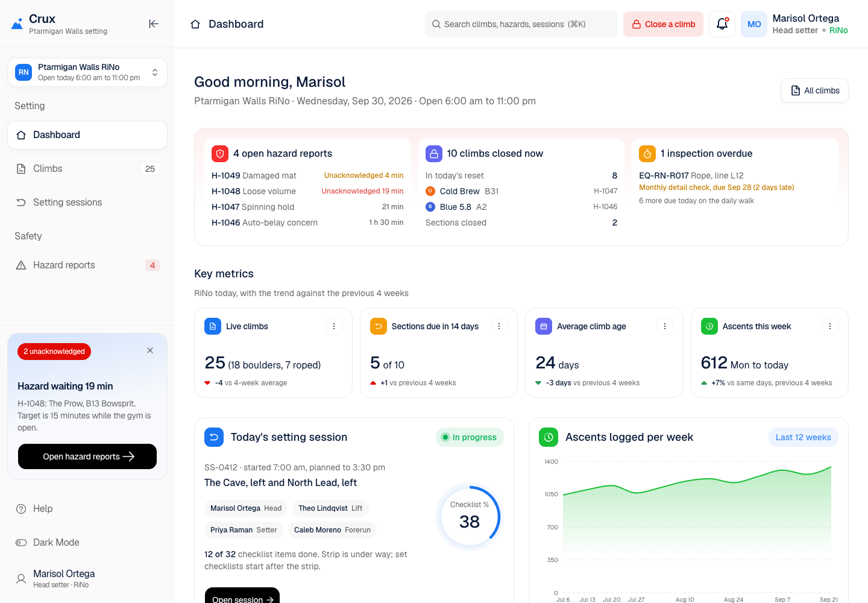
Task: Open the notifications bell
Action: [722, 24]
